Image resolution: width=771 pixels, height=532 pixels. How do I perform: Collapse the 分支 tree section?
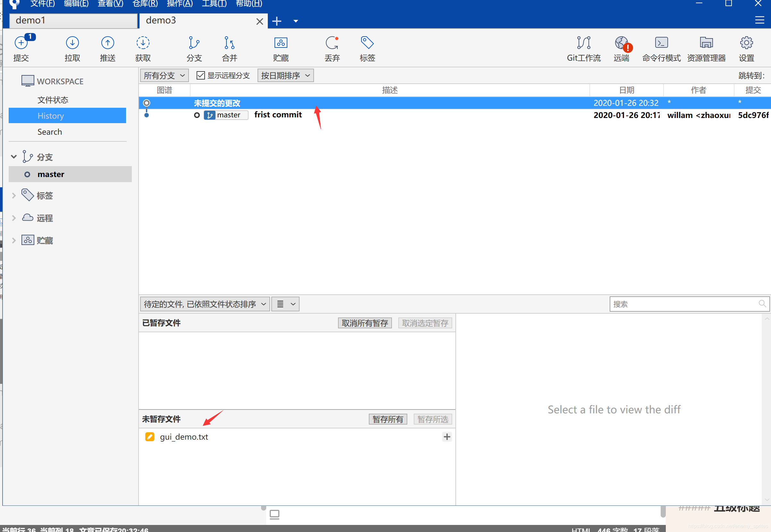14,157
